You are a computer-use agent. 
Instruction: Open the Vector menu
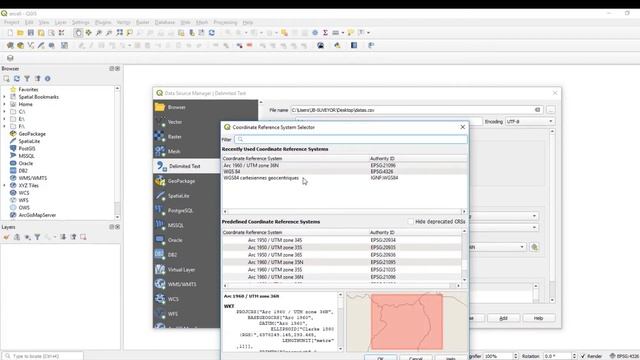[x=123, y=22]
